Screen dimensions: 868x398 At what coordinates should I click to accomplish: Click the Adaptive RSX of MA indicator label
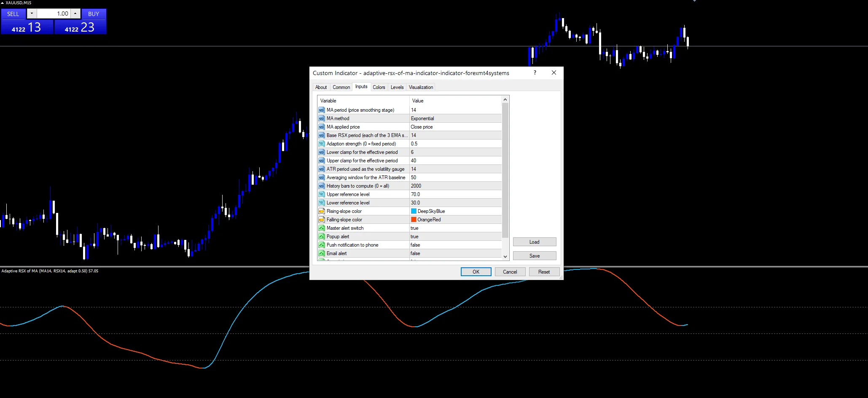[x=50, y=271]
